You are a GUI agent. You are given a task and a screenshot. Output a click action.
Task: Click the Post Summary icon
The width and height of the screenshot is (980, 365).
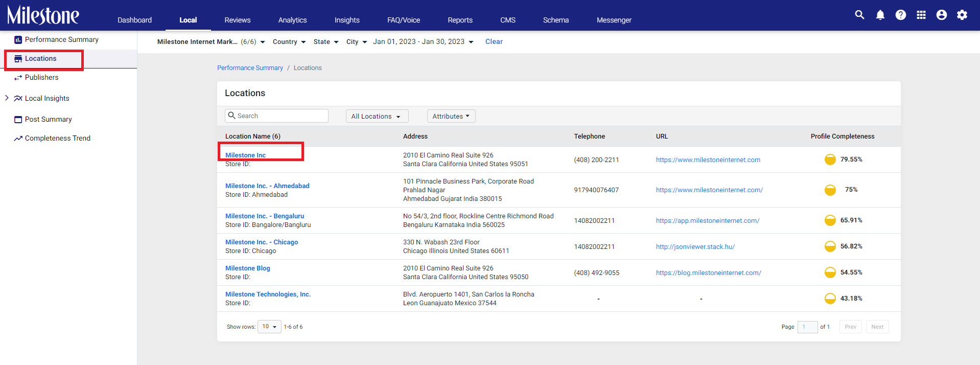pyautogui.click(x=18, y=120)
